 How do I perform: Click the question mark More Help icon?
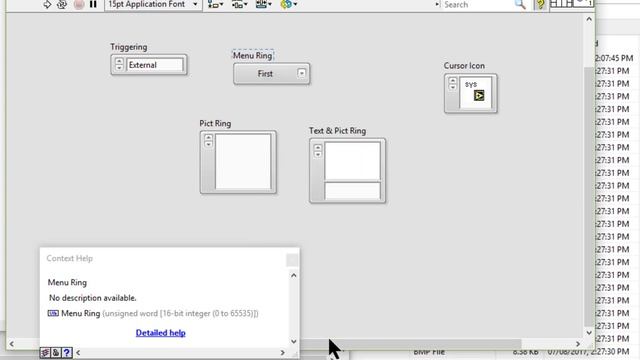[x=67, y=353]
